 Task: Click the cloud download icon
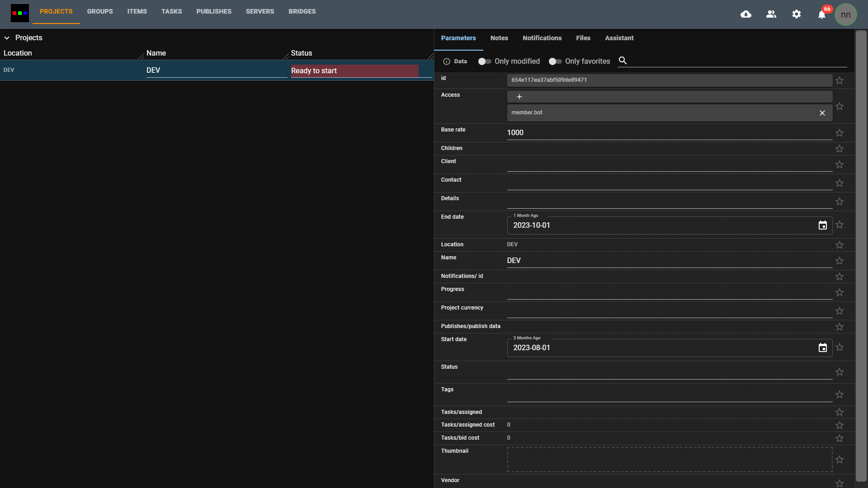[x=746, y=14]
